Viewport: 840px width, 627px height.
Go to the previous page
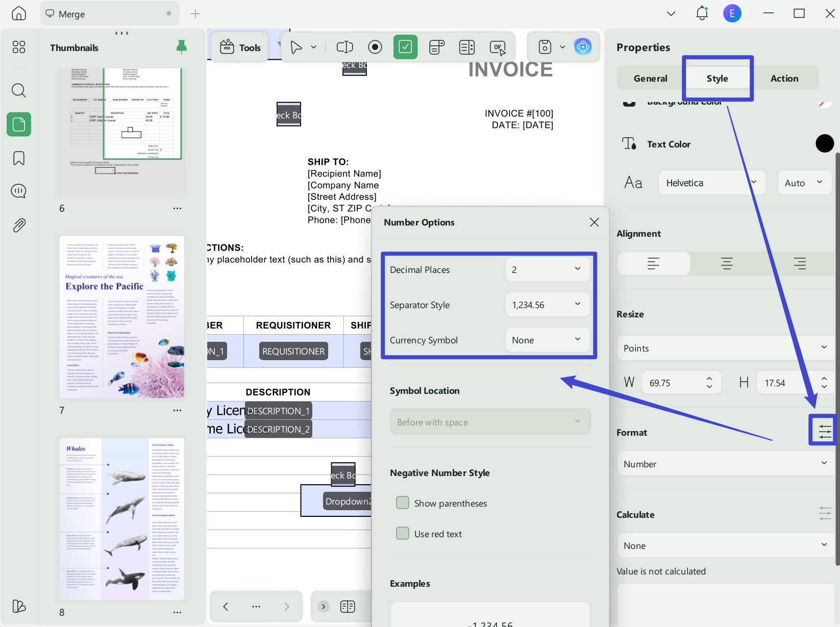pyautogui.click(x=226, y=607)
